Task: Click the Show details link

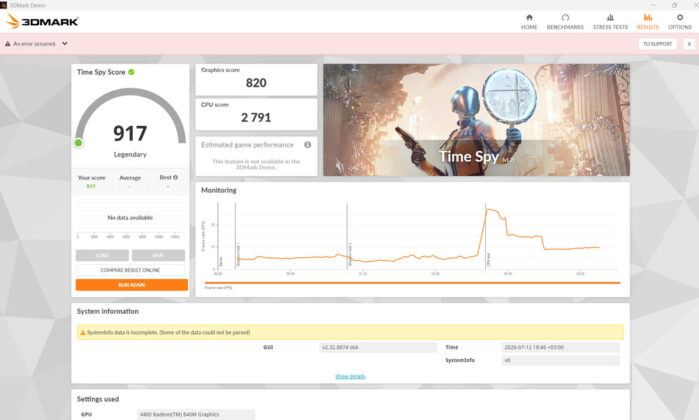Action: tap(350, 376)
